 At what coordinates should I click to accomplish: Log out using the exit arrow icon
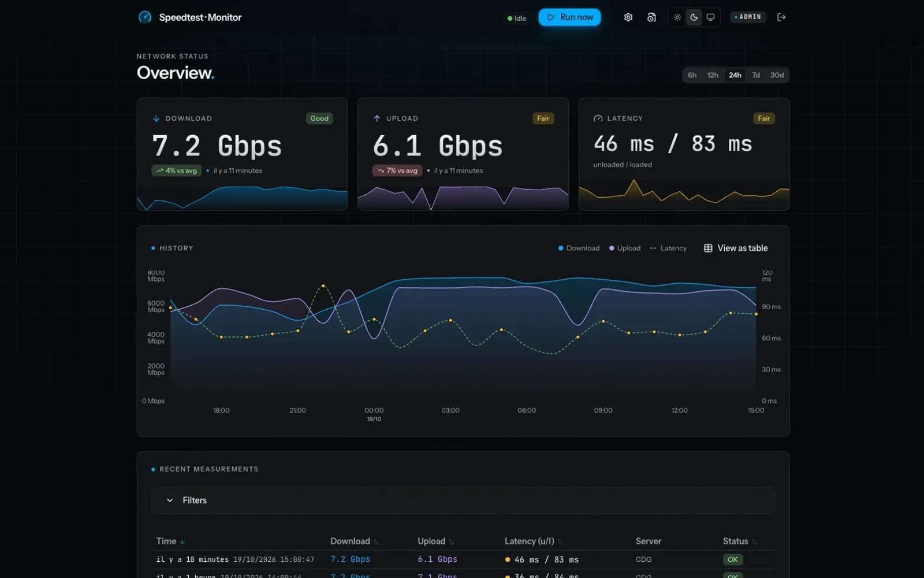point(781,17)
